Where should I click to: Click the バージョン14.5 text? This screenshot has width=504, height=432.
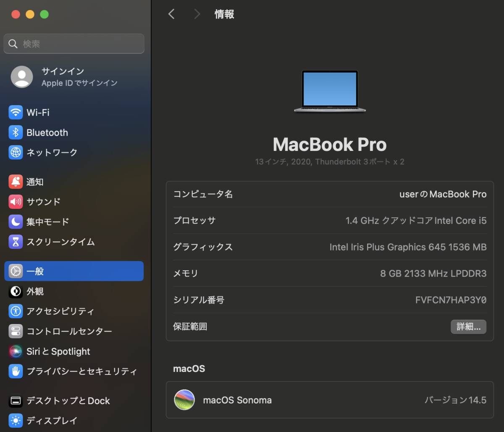455,400
